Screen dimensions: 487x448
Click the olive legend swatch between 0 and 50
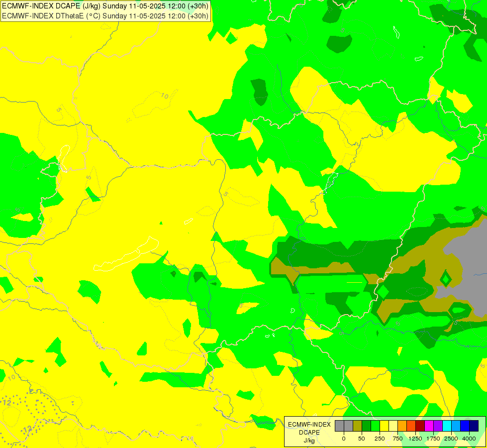click(358, 426)
